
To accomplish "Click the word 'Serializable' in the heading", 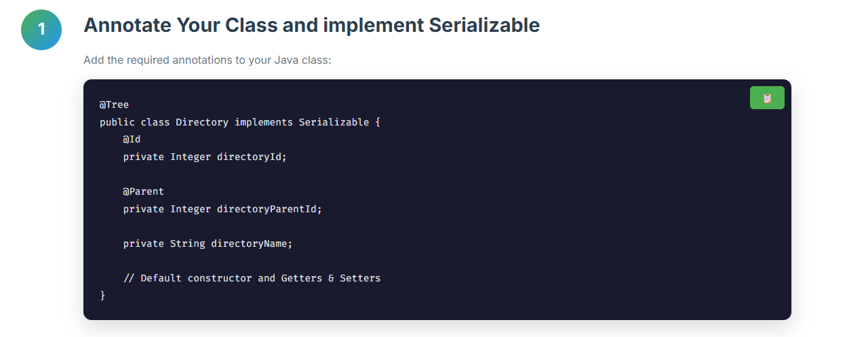I will coord(485,26).
